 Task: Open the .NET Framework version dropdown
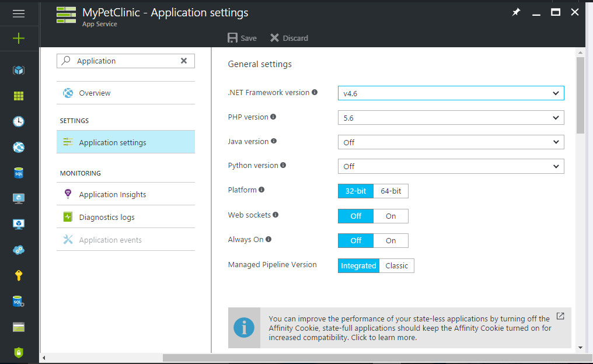tap(451, 93)
